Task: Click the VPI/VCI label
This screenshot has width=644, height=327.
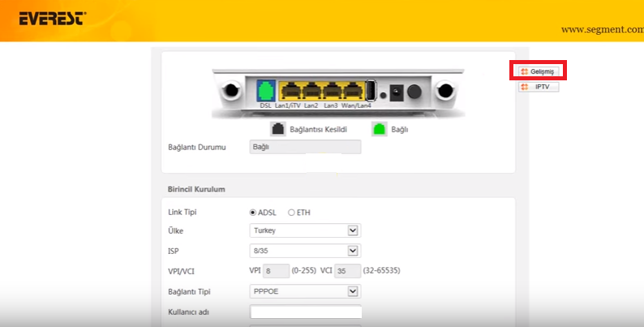Action: (181, 272)
